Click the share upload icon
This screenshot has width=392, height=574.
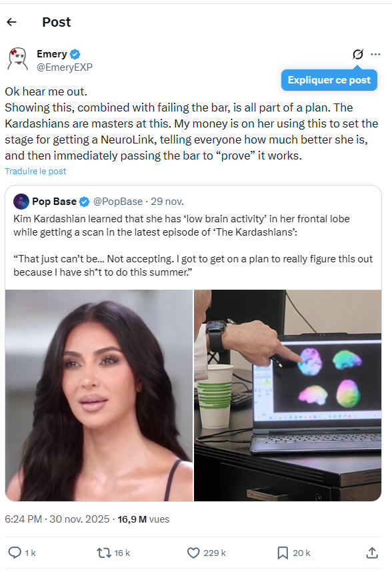click(x=372, y=553)
